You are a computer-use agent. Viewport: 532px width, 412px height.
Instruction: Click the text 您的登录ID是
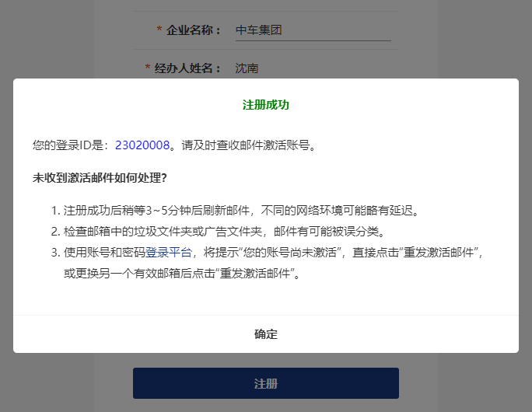click(x=73, y=145)
